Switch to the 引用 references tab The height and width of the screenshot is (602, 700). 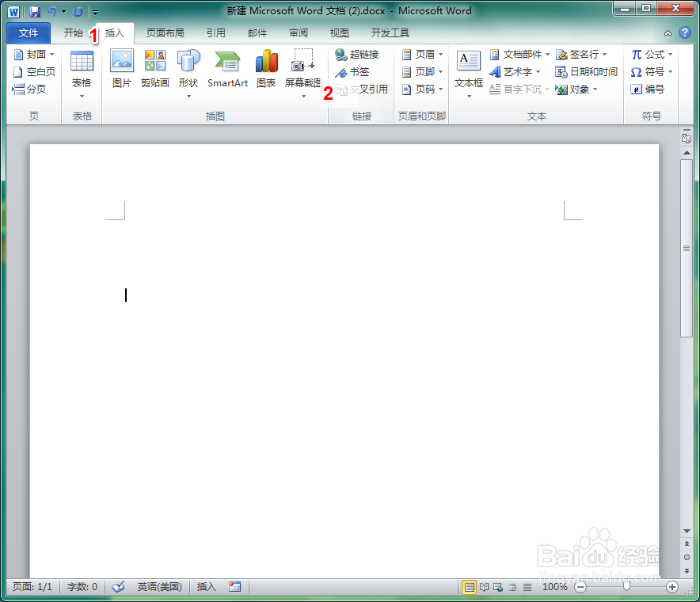216,33
